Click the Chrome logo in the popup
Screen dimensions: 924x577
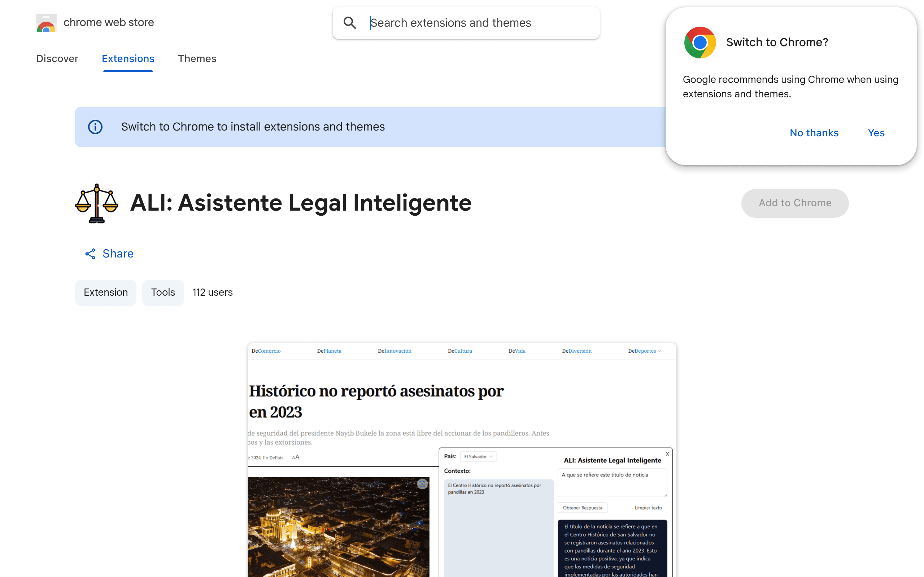(700, 42)
